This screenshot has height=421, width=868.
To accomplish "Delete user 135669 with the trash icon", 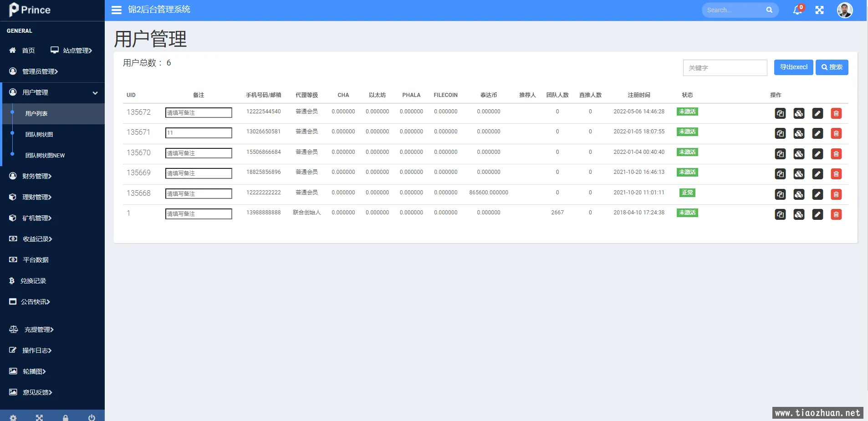I will point(836,174).
